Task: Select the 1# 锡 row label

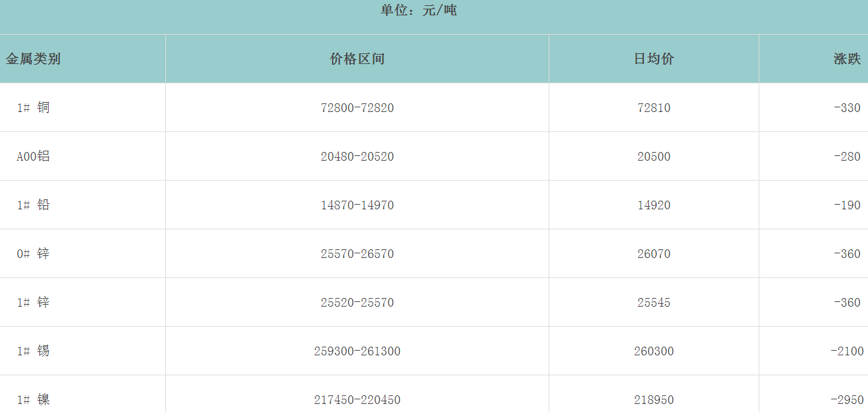Action: point(33,351)
